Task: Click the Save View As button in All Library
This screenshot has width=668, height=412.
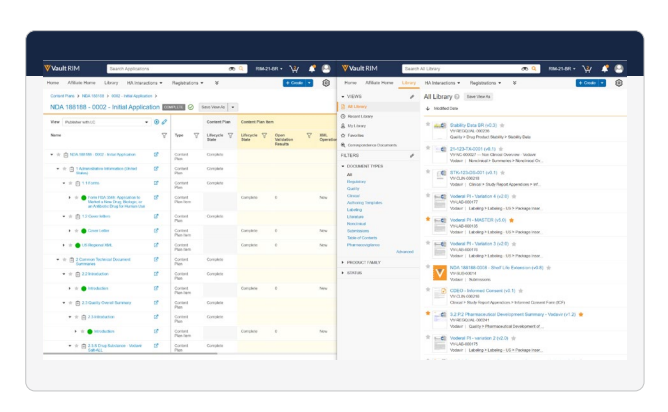Action: [x=478, y=96]
